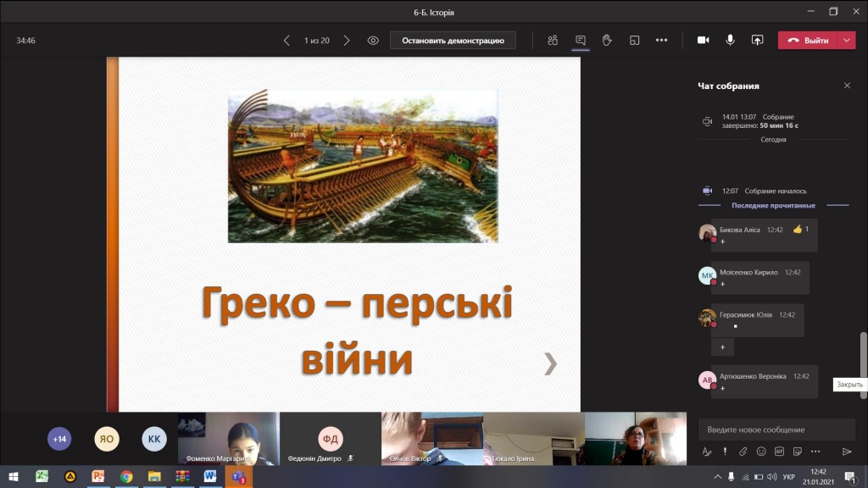Switch the УКР input language

[789, 477]
